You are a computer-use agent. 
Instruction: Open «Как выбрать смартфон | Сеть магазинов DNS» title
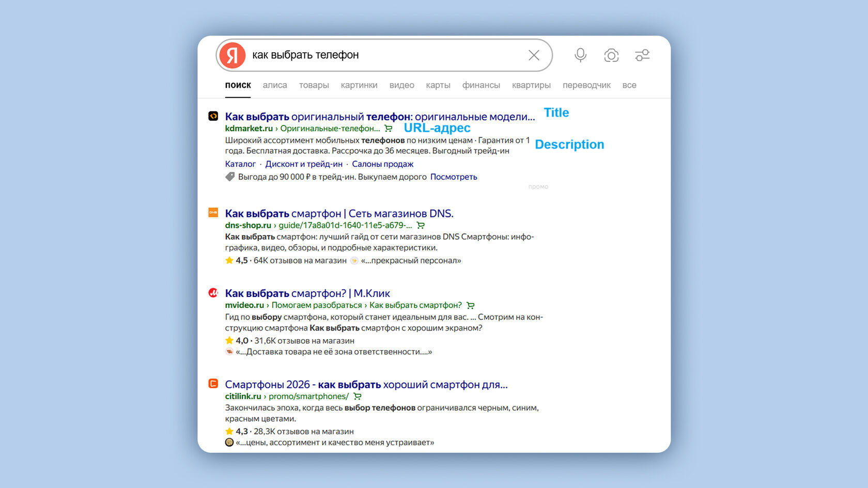point(339,213)
